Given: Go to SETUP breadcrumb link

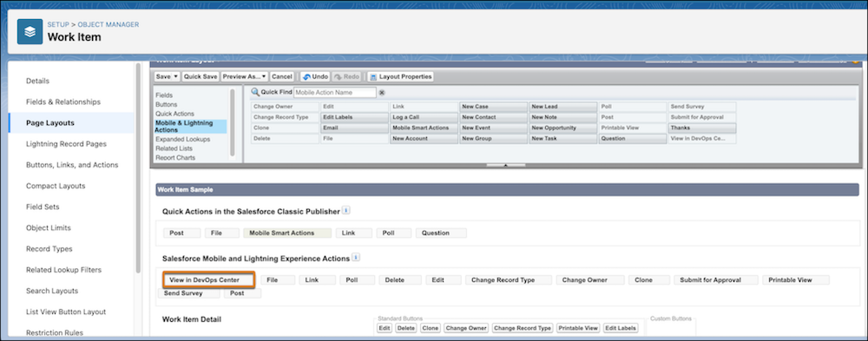Looking at the screenshot, I should pos(58,24).
